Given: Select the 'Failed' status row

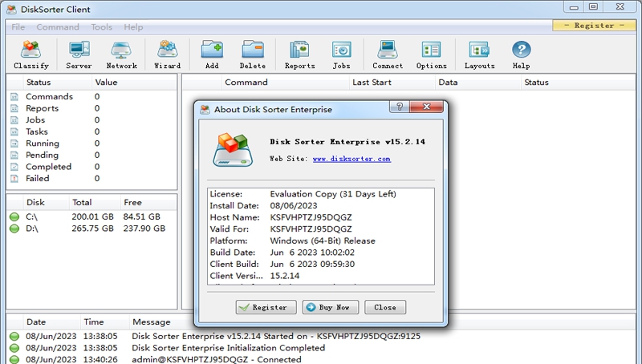Looking at the screenshot, I should pyautogui.click(x=91, y=178).
